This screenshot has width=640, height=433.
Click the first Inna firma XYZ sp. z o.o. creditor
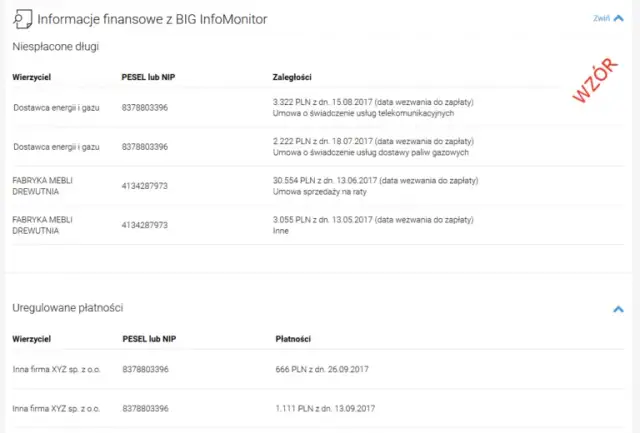click(x=57, y=370)
